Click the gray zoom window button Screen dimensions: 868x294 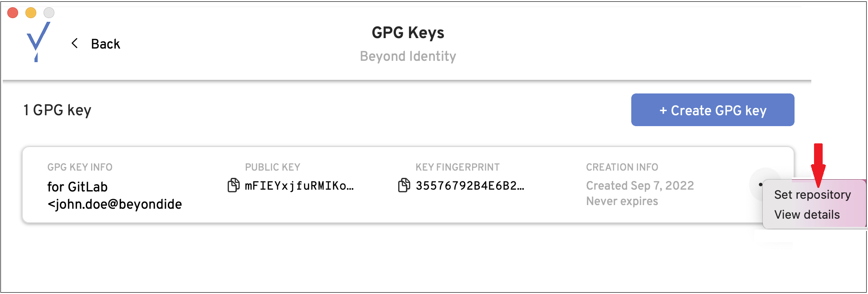[49, 13]
